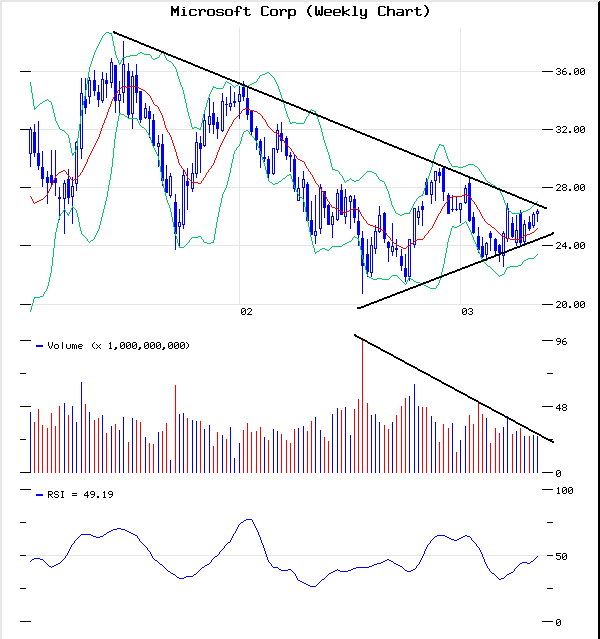Click the highest RSI peak near 02
The image size is (600, 639).
pos(249,520)
